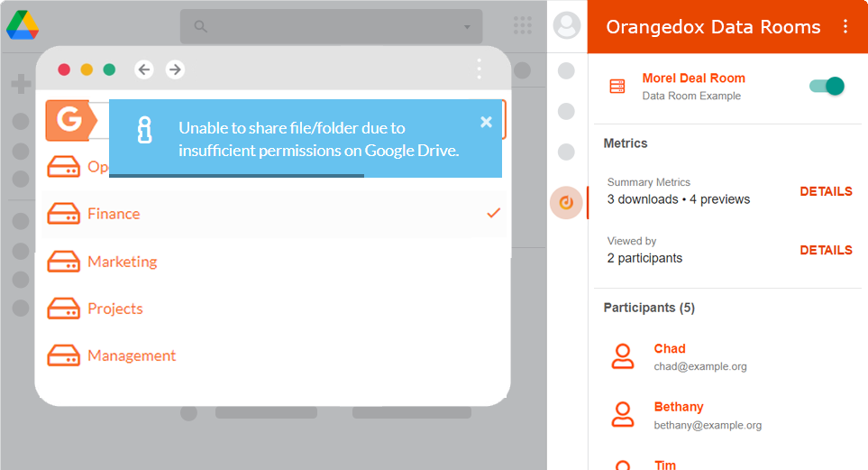Open Orangedox Data Rooms three-dot menu

click(x=845, y=26)
